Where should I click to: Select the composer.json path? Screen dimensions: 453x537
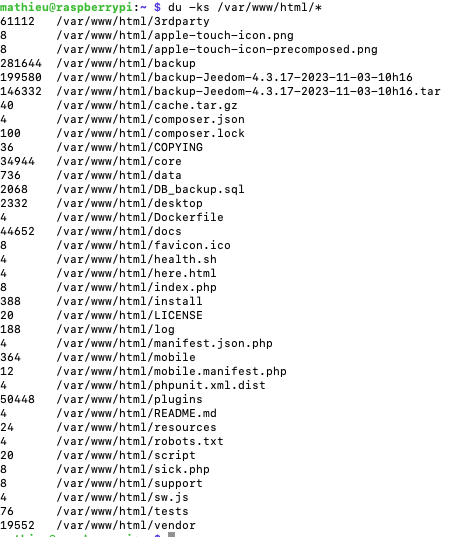[151, 120]
